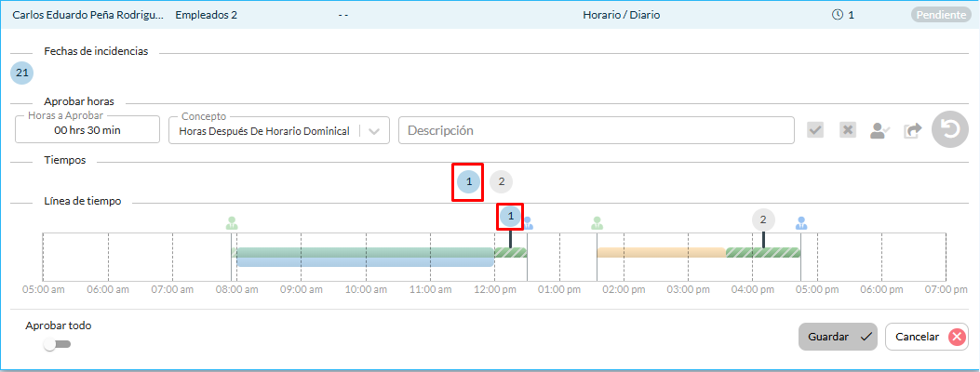Expand Carlos Eduardo Peña Rodríguez row header
980x372 pixels.
coord(87,15)
